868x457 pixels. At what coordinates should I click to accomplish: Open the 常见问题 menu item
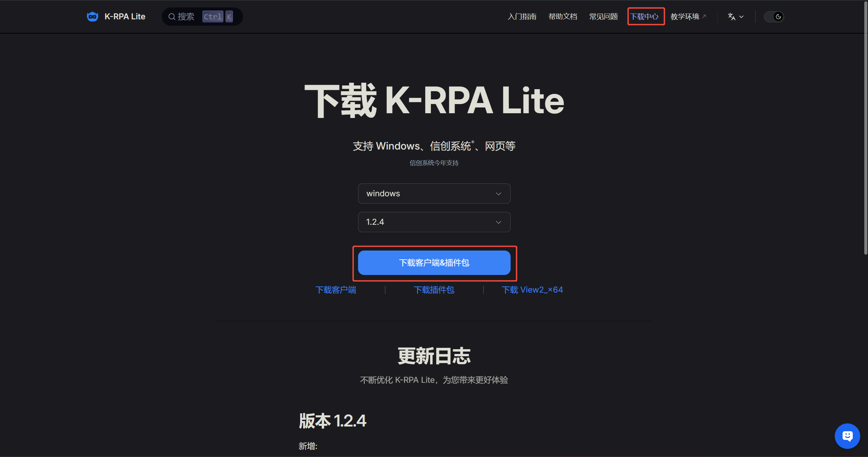(x=604, y=17)
